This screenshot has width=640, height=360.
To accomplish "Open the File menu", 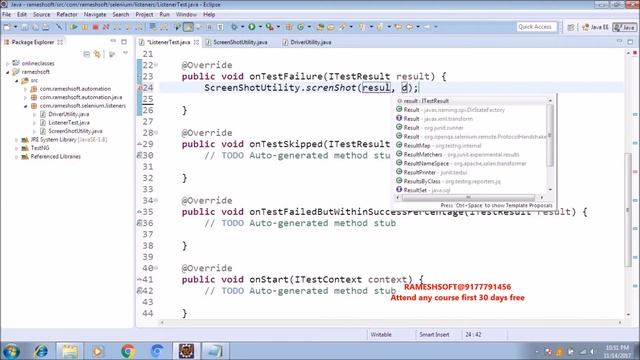I will (x=7, y=14).
